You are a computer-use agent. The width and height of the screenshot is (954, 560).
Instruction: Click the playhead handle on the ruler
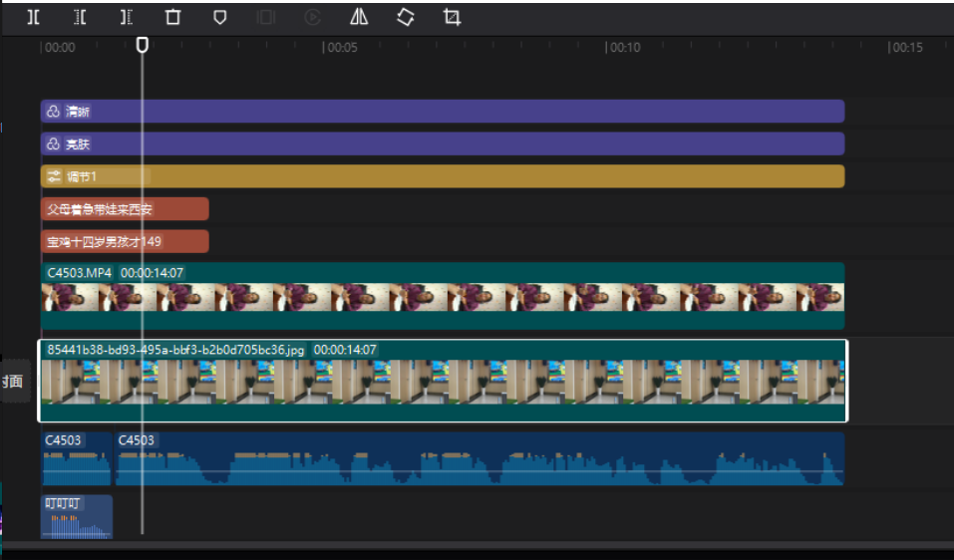tap(143, 45)
